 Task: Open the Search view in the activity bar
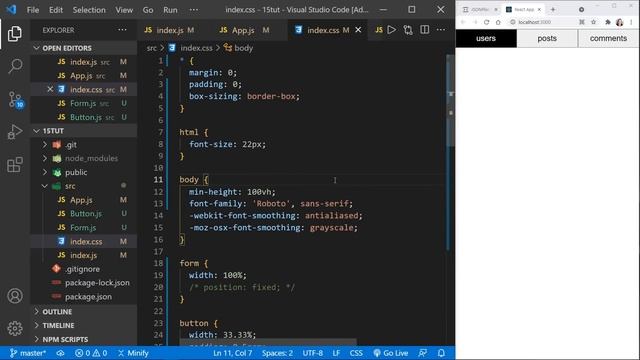(15, 66)
